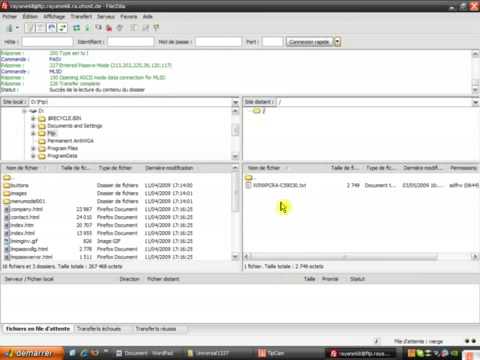Open the Connexion rapide history dropdown

pyautogui.click(x=337, y=42)
